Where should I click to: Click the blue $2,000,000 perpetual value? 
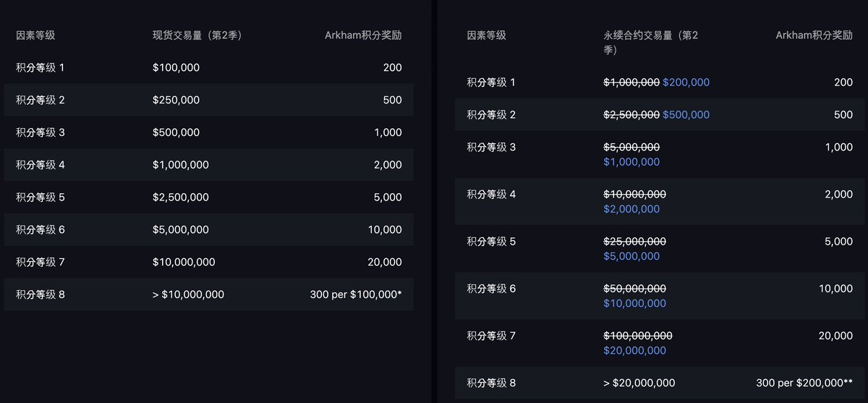click(x=631, y=209)
